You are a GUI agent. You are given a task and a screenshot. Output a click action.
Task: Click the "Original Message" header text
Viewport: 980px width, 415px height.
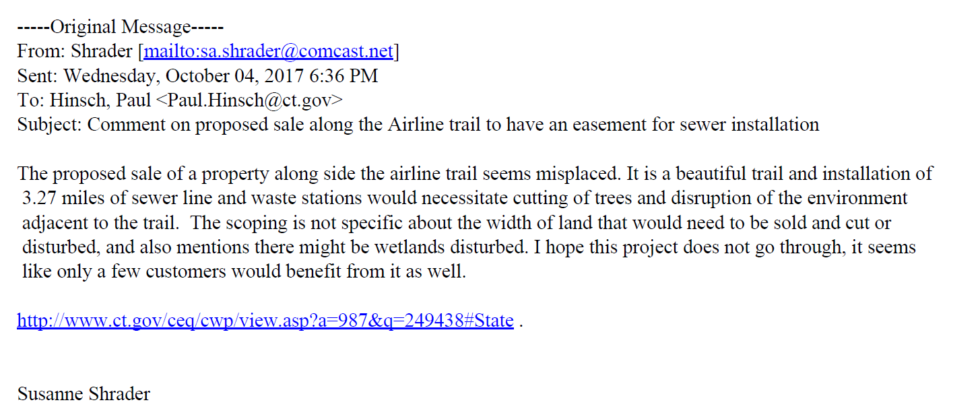[121, 27]
